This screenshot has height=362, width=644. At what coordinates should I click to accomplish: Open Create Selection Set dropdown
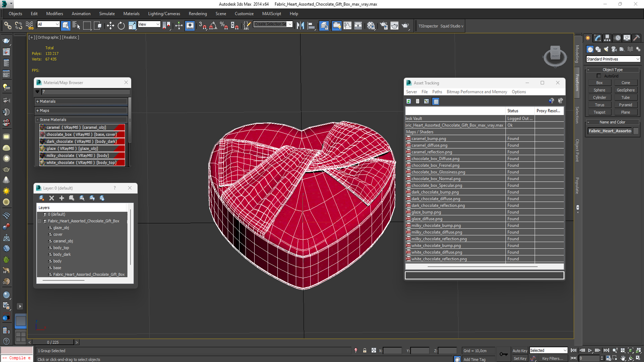273,24
